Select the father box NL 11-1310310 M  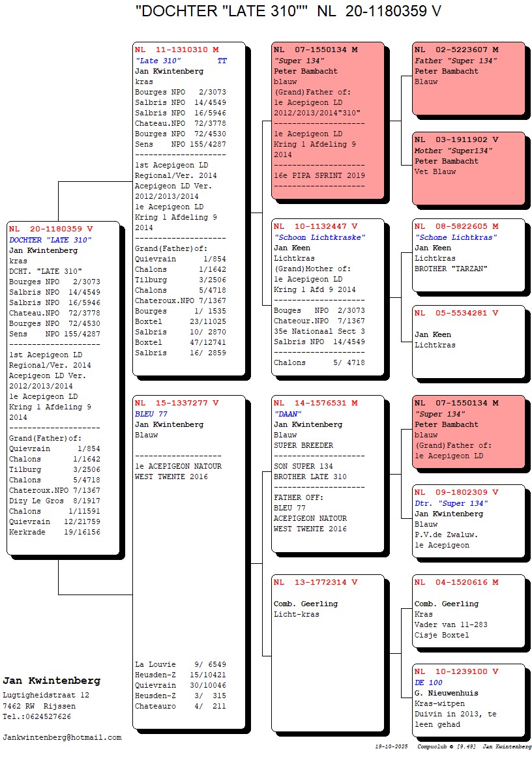point(188,209)
